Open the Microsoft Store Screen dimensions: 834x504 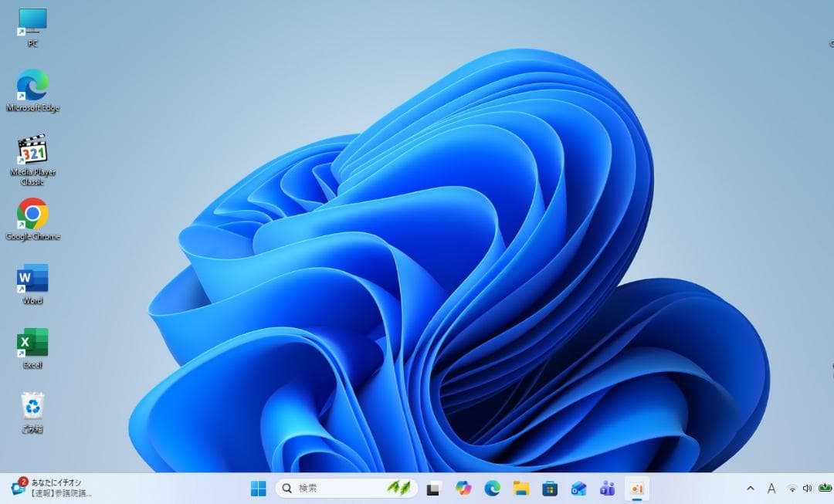click(549, 489)
